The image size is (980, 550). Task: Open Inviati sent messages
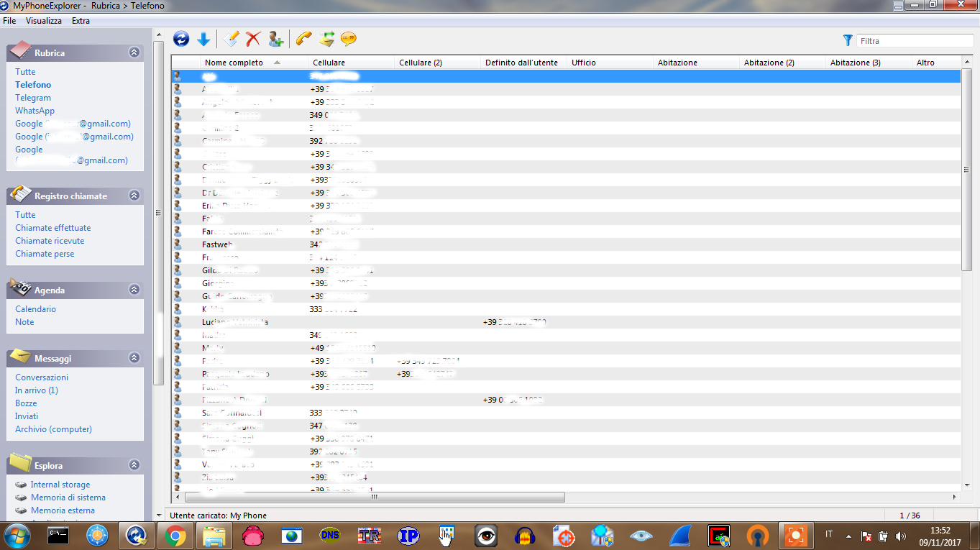coord(27,416)
